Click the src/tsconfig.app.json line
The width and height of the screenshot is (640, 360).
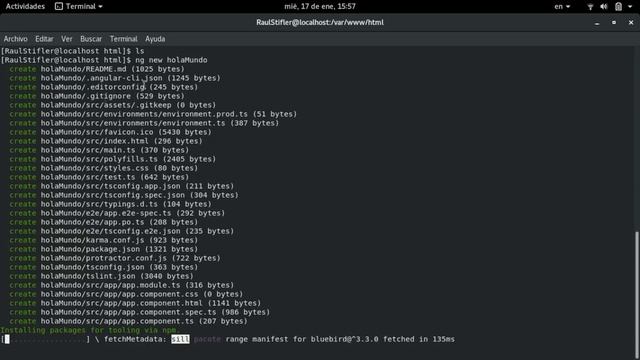[122, 186]
